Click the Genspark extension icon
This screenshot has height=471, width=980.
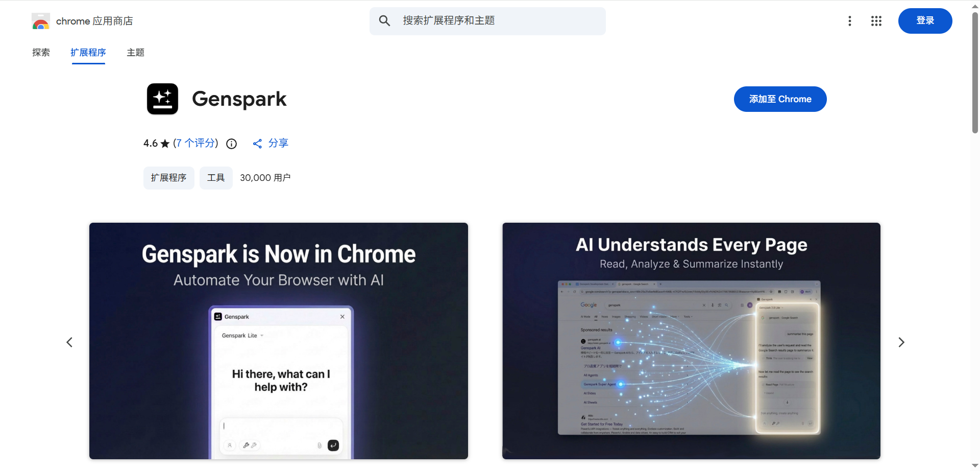[x=162, y=99]
